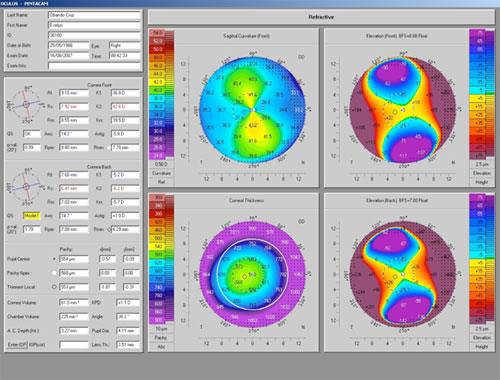Viewport: 500px width, 380px height.
Task: Click the Cornea Front axis diagram icon
Action: 26,104
